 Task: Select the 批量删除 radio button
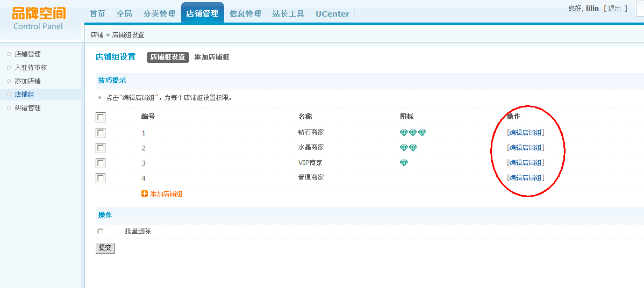[x=100, y=232]
